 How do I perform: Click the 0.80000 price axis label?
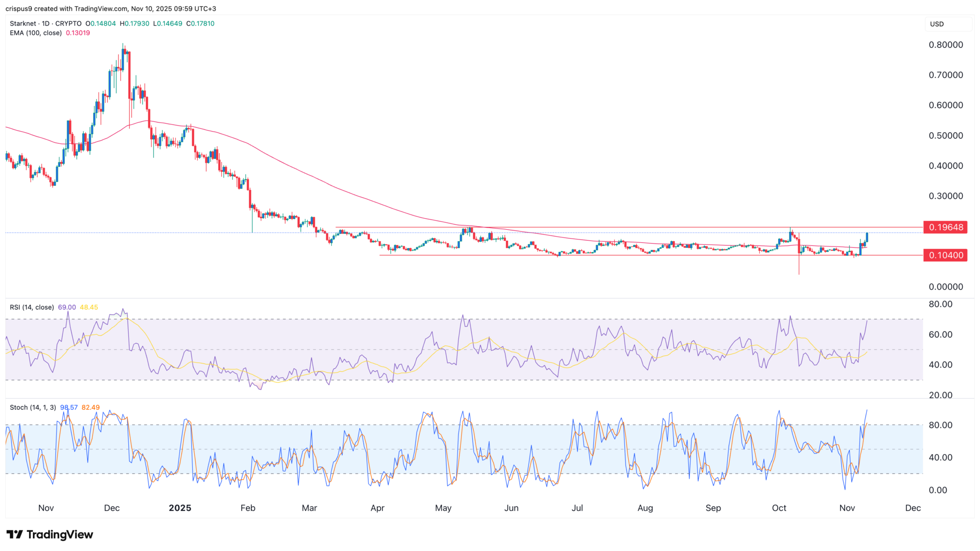click(946, 45)
